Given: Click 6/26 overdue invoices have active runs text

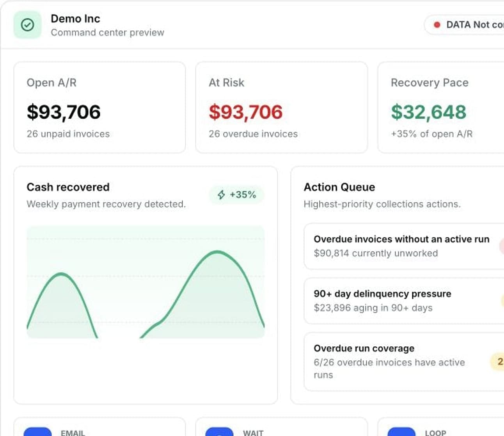Looking at the screenshot, I should coord(389,369).
